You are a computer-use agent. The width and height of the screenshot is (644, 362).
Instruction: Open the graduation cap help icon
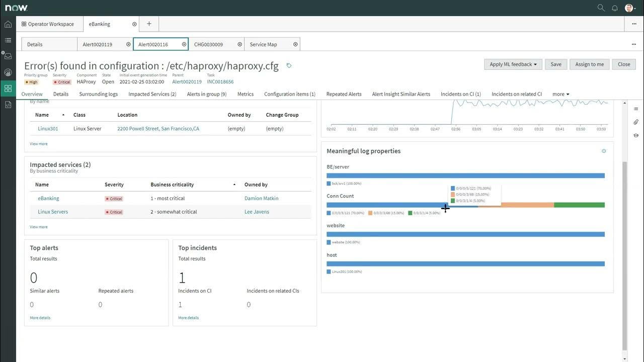[636, 135]
